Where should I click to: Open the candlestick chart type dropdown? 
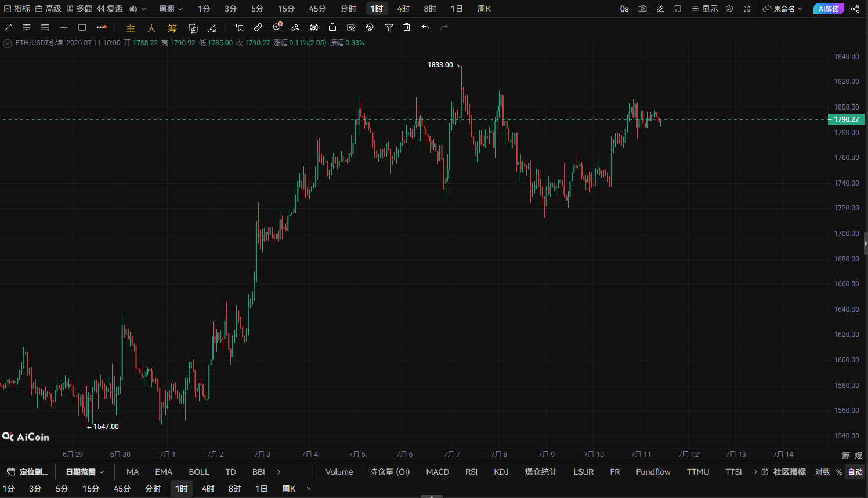click(138, 9)
